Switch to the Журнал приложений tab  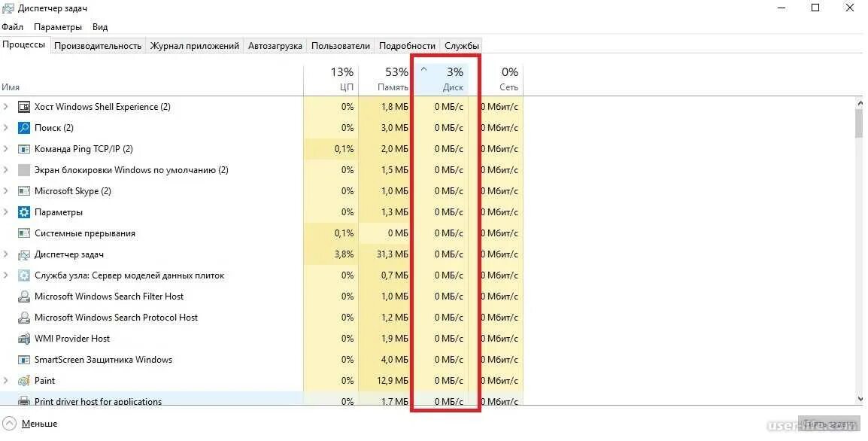195,46
